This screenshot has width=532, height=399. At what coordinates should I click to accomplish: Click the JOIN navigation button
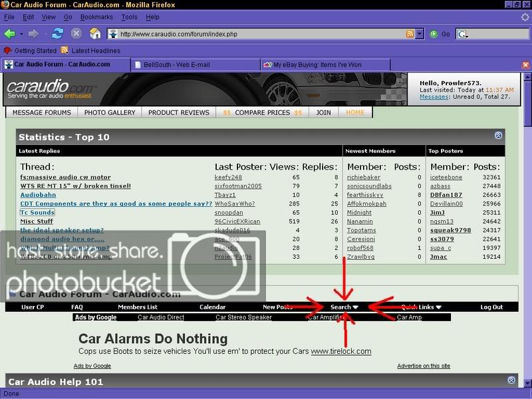coord(323,112)
